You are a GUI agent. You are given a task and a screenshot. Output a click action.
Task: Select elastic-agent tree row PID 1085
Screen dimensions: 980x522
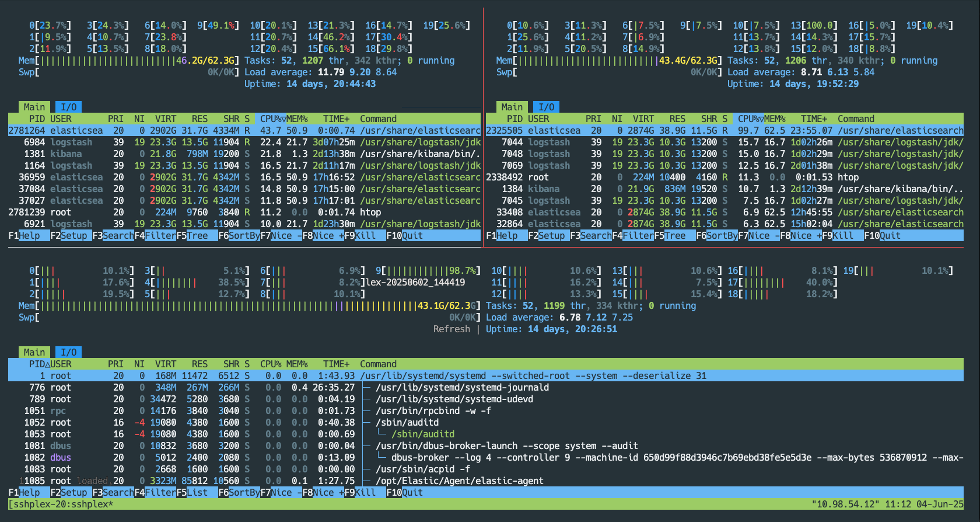click(x=486, y=481)
